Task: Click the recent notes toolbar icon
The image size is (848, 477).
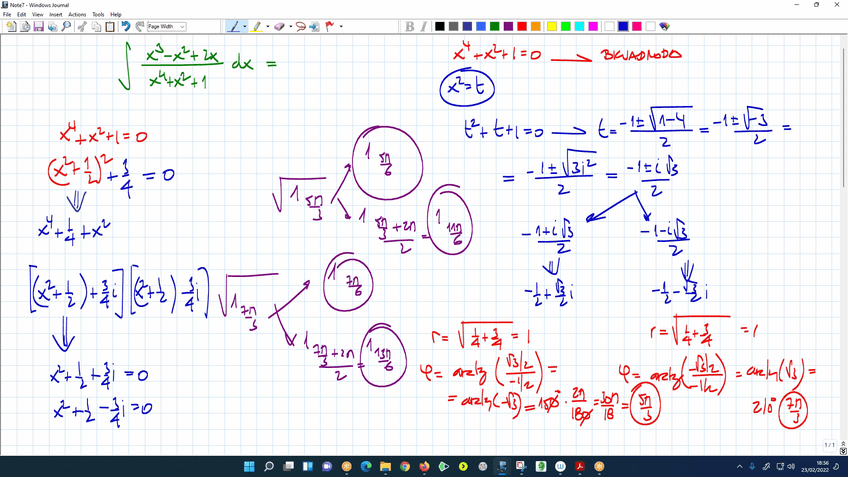Action: [x=25, y=26]
